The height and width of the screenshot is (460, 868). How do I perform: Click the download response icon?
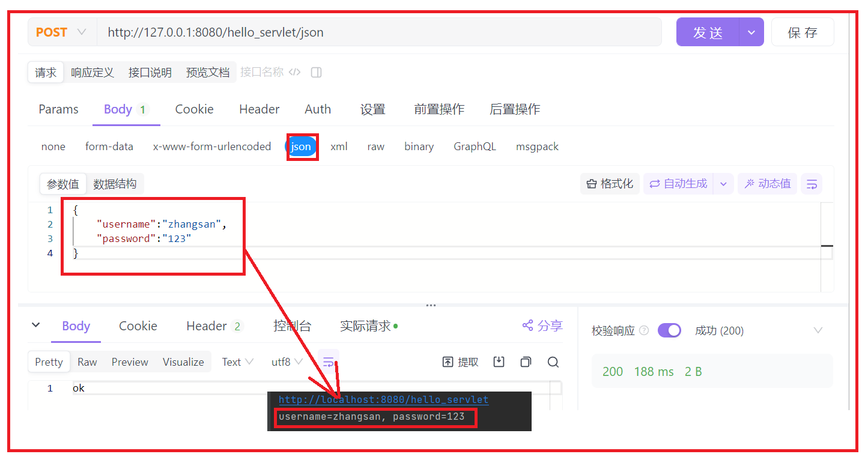tap(499, 362)
